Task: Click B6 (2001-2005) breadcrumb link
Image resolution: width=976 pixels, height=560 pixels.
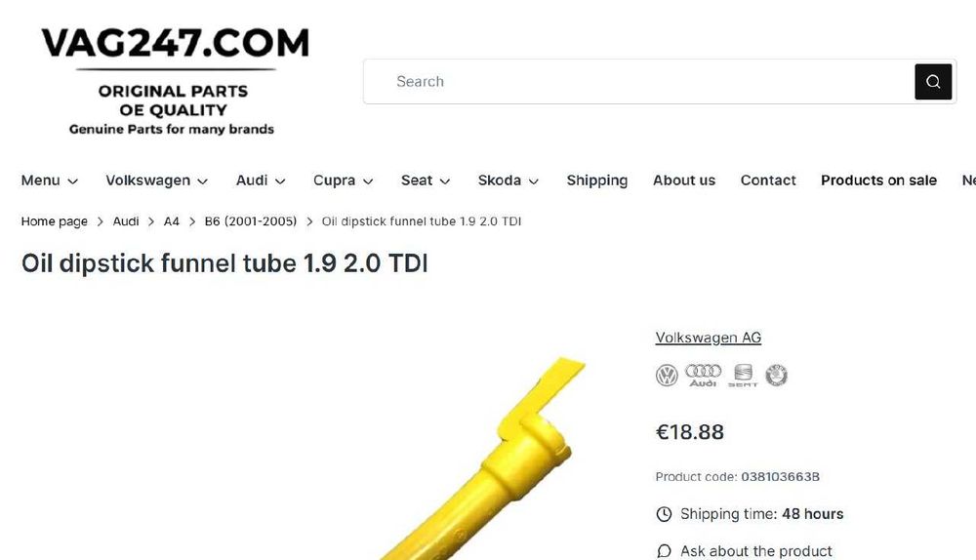Action: point(250,221)
